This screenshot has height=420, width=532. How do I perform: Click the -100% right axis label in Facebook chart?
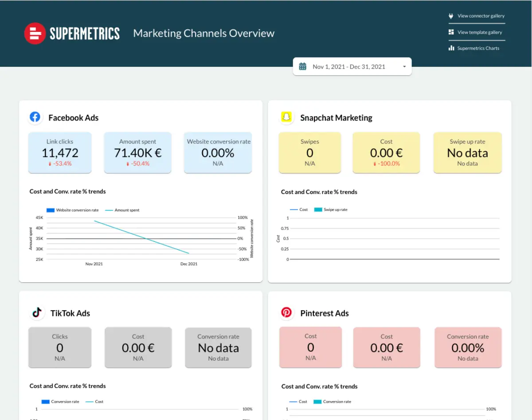click(243, 259)
